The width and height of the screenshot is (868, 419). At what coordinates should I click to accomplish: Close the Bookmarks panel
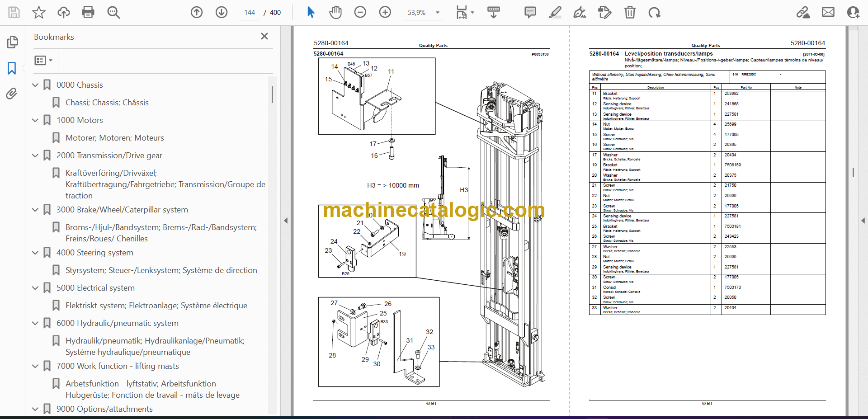point(264,36)
